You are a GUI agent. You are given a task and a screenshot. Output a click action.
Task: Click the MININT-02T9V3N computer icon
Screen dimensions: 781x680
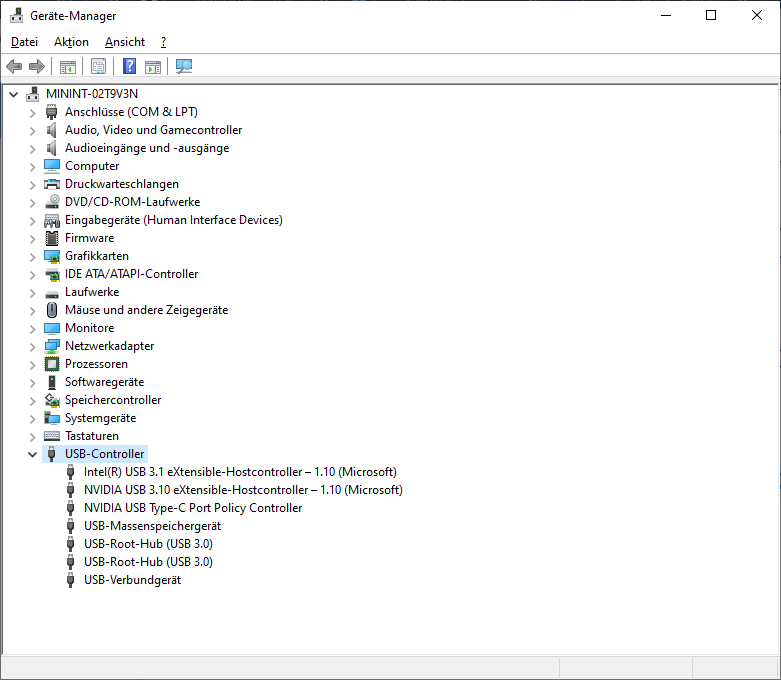(x=32, y=94)
